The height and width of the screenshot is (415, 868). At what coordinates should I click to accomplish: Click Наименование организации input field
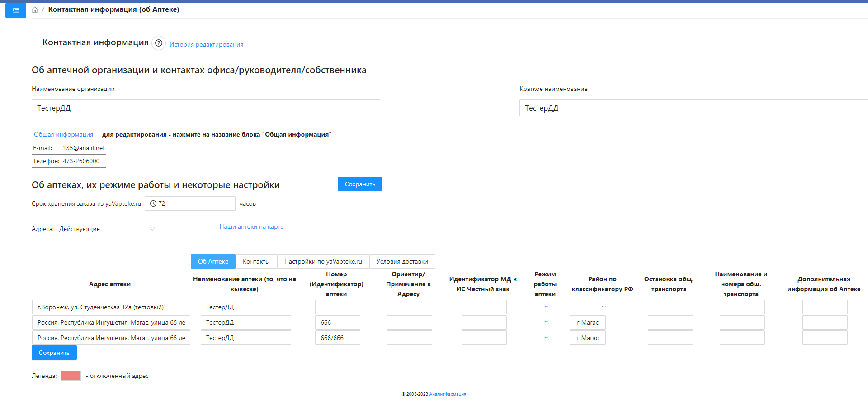point(206,108)
